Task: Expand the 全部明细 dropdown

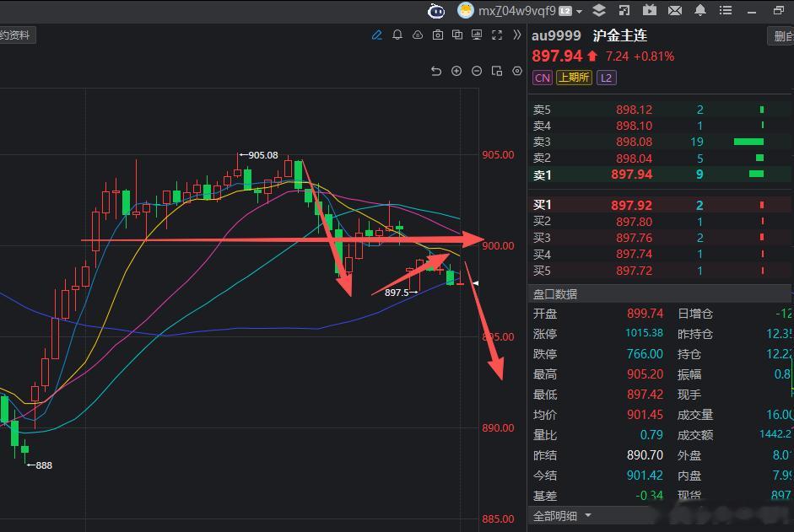Action: 562,516
